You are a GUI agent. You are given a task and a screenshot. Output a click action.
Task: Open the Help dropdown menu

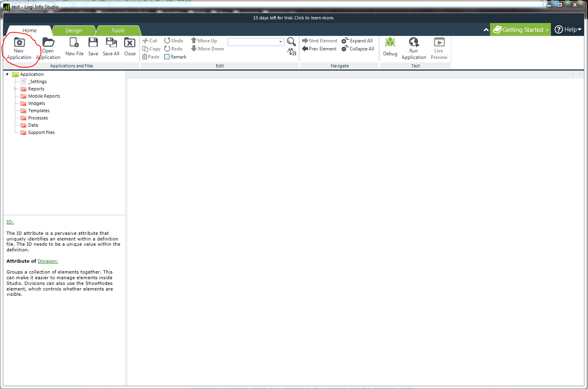click(568, 29)
